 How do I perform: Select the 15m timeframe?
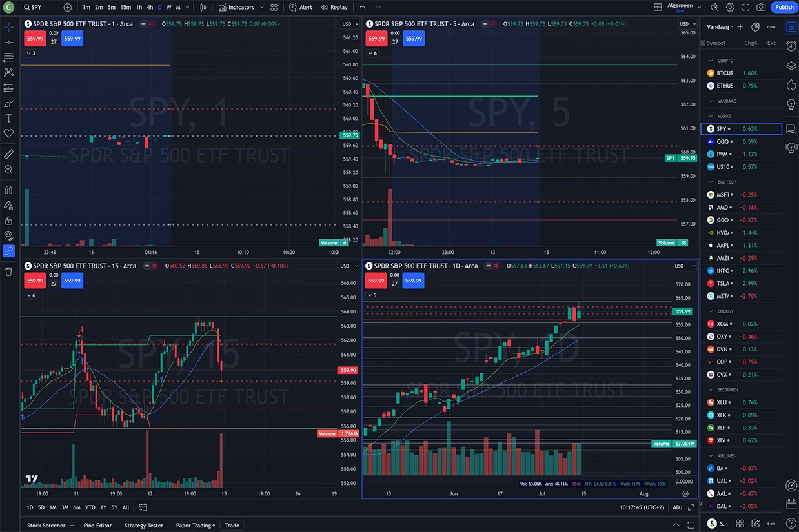point(125,7)
